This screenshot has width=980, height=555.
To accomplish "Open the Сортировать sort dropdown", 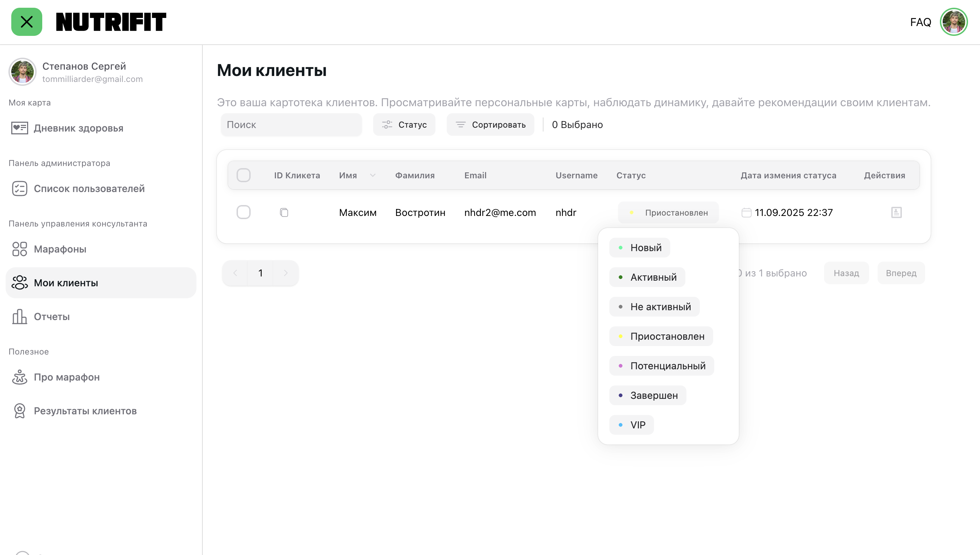I will point(490,125).
